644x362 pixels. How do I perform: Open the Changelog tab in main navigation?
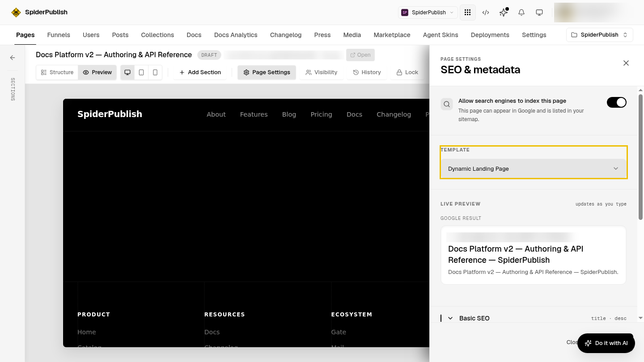286,35
